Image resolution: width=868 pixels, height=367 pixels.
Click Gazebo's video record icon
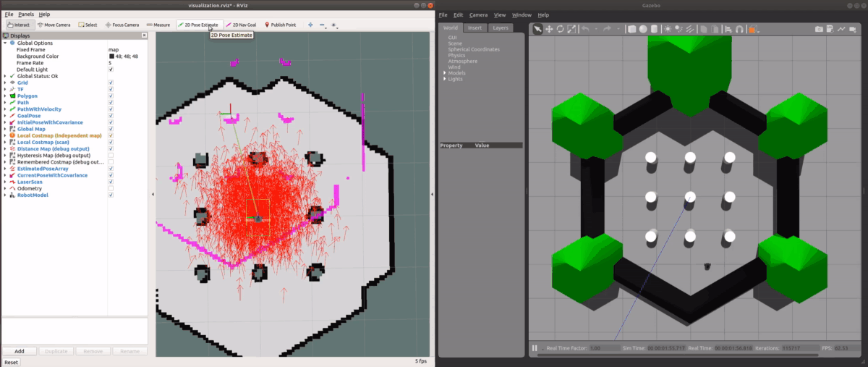(x=853, y=29)
